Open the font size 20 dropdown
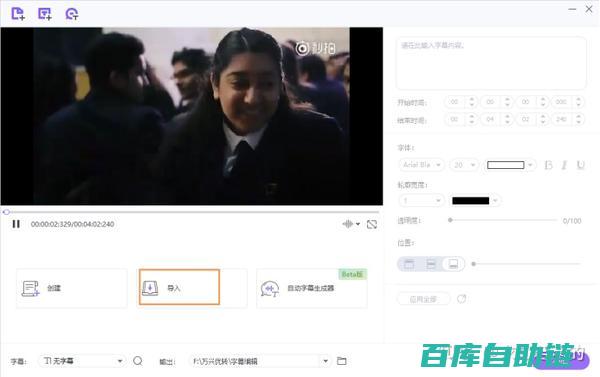Image resolution: width=600 pixels, height=377 pixels. pyautogui.click(x=464, y=165)
